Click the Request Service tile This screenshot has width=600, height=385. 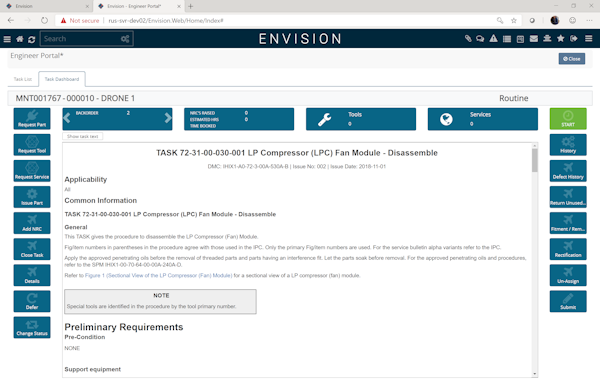pyautogui.click(x=32, y=171)
